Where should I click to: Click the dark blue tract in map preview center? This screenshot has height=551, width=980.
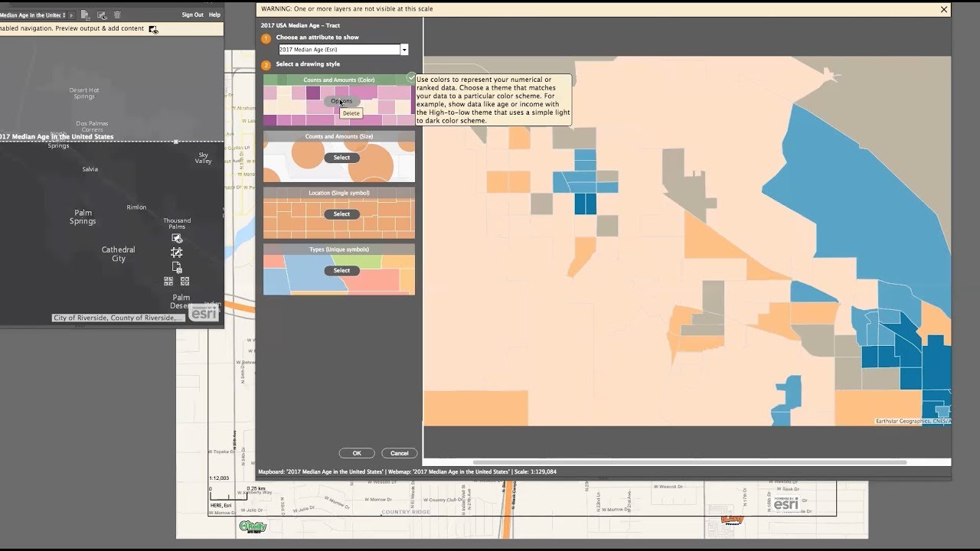pyautogui.click(x=585, y=204)
